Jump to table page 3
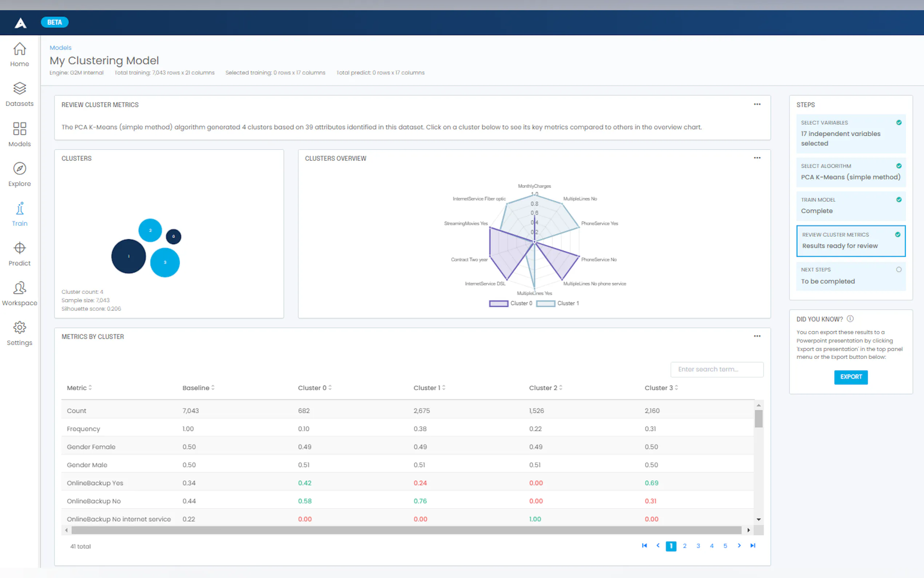This screenshot has height=578, width=924. coord(698,546)
